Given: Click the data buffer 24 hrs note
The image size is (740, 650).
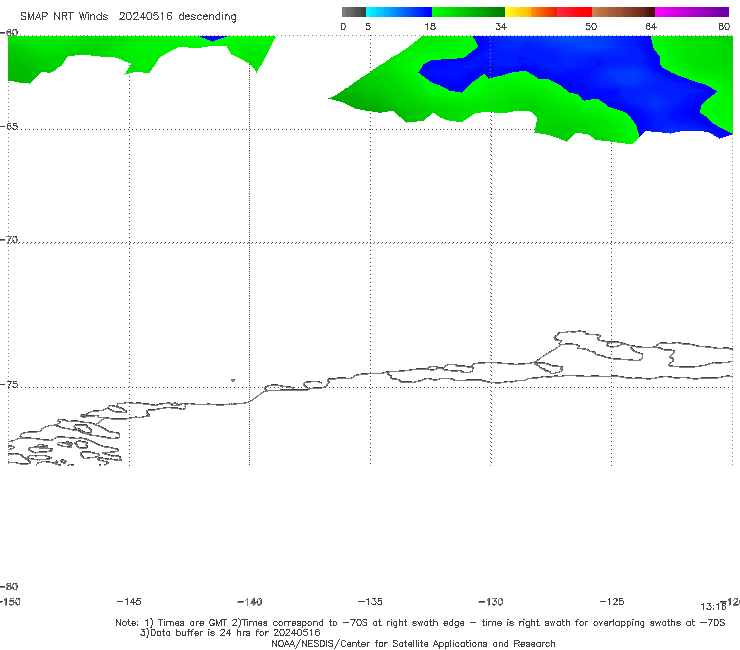Looking at the screenshot, I should (x=230, y=633).
